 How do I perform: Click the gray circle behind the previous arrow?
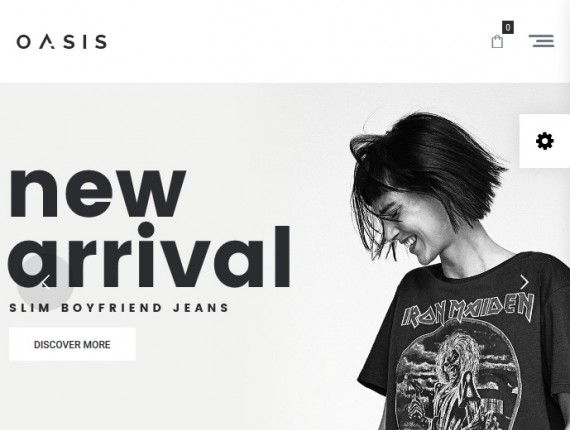[45, 282]
